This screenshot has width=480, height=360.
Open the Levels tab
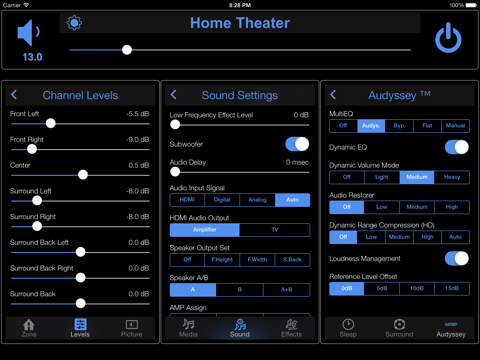click(x=80, y=328)
